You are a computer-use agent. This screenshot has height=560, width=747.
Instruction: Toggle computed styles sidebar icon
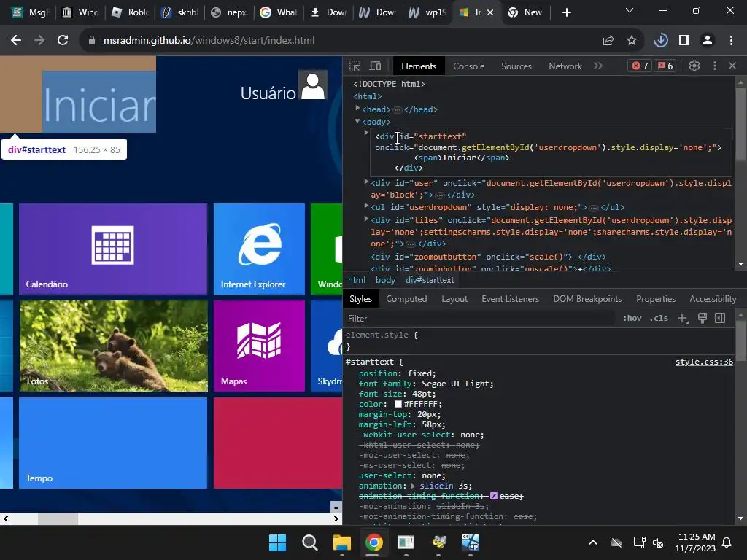tap(720, 318)
